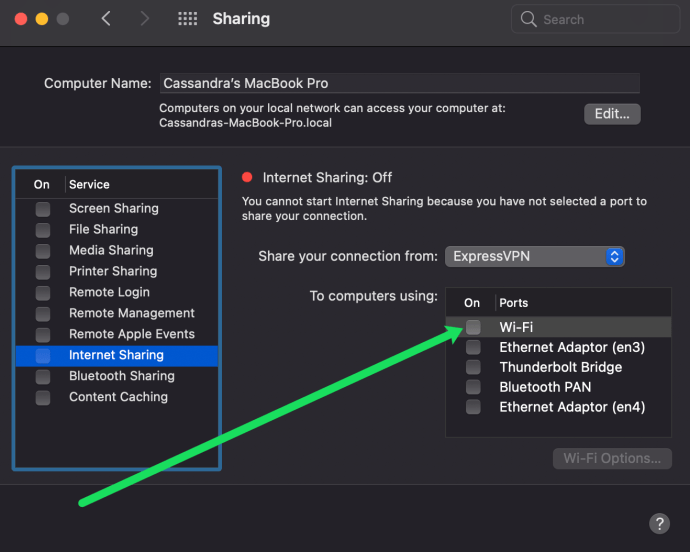Viewport: 690px width, 552px height.
Task: Click the red Internet Sharing status indicator
Action: (x=247, y=177)
